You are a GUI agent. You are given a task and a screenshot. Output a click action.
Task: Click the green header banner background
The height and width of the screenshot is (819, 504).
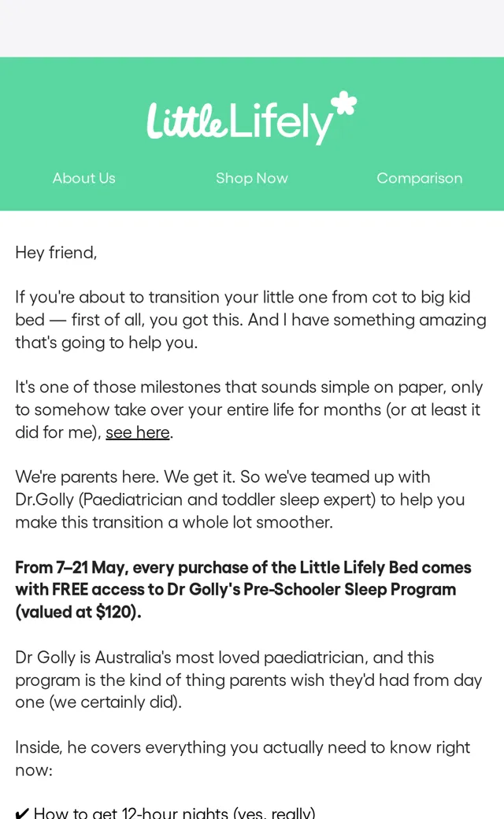coord(252,73)
